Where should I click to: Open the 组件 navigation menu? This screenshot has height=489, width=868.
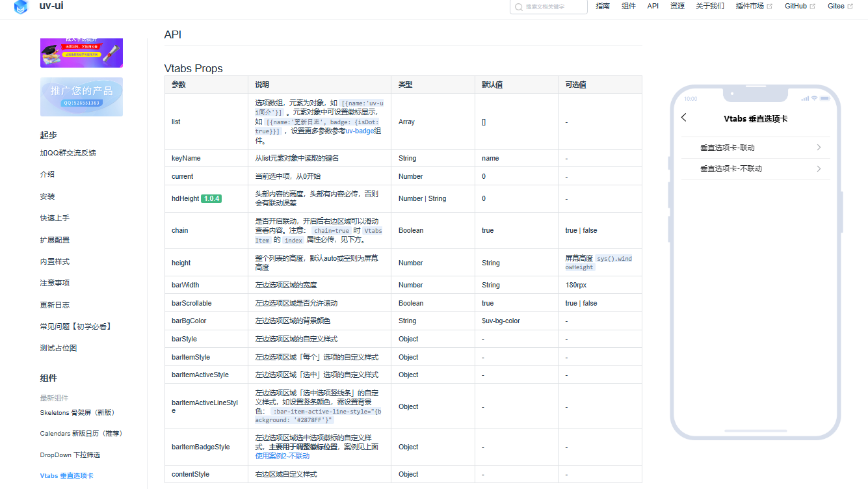coord(628,6)
